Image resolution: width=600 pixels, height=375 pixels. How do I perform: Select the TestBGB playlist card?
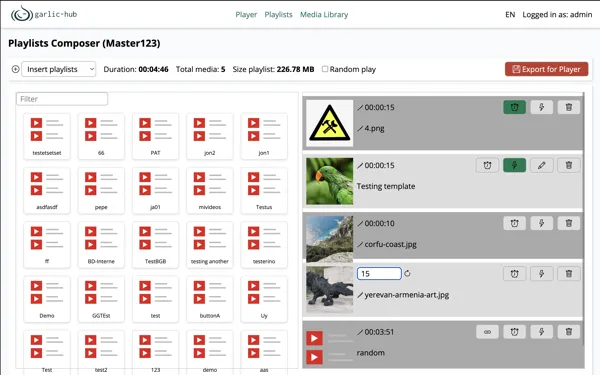click(x=155, y=245)
